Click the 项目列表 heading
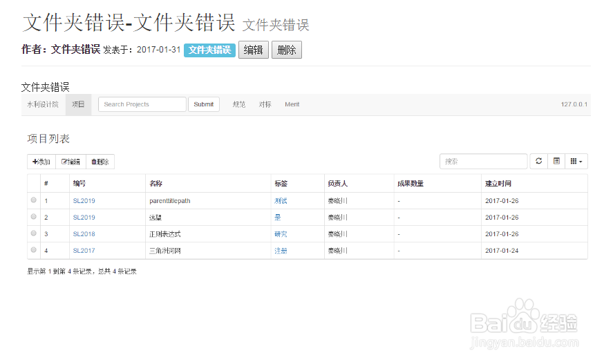 tap(48, 139)
